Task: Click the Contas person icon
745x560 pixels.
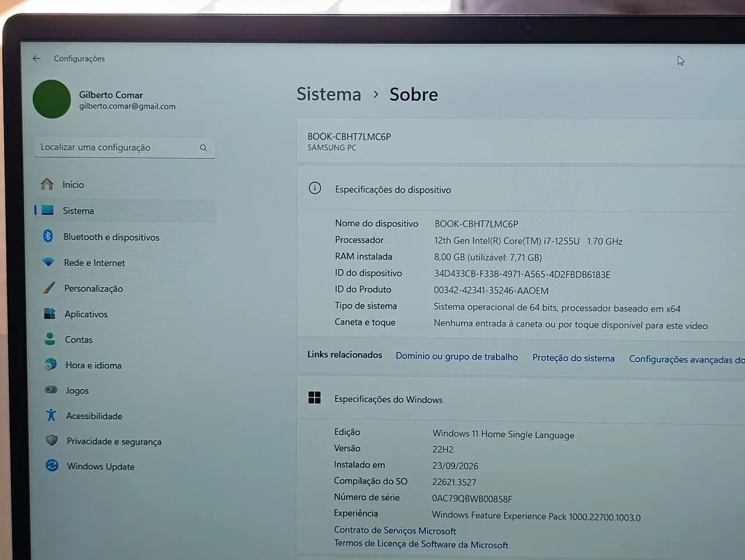Action: pyautogui.click(x=50, y=338)
